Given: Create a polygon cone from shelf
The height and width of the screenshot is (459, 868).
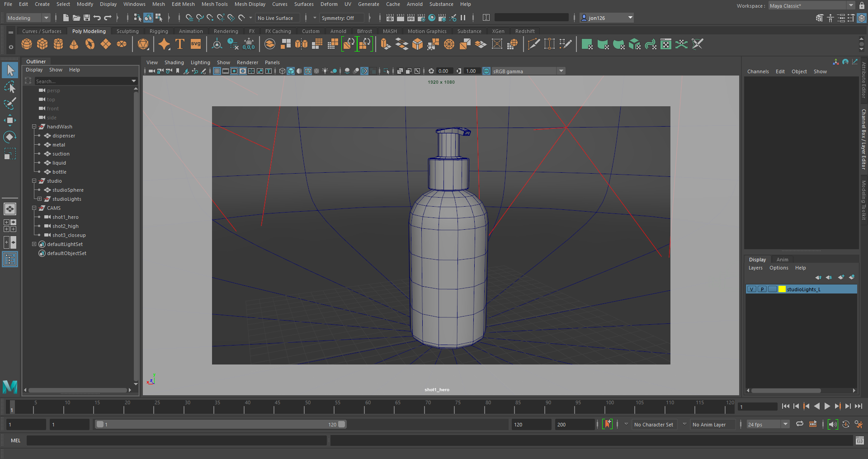Looking at the screenshot, I should [x=74, y=44].
